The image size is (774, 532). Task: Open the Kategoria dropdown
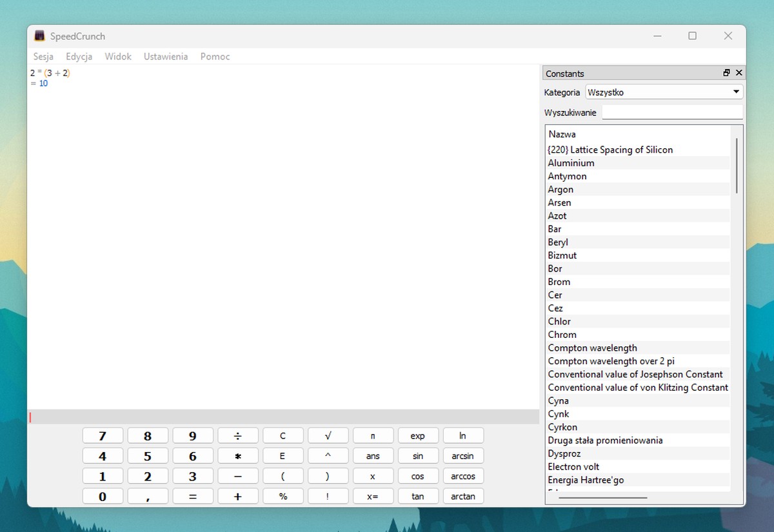664,92
